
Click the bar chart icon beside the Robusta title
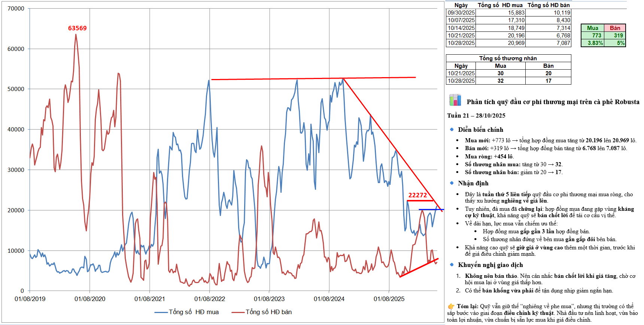(x=455, y=100)
